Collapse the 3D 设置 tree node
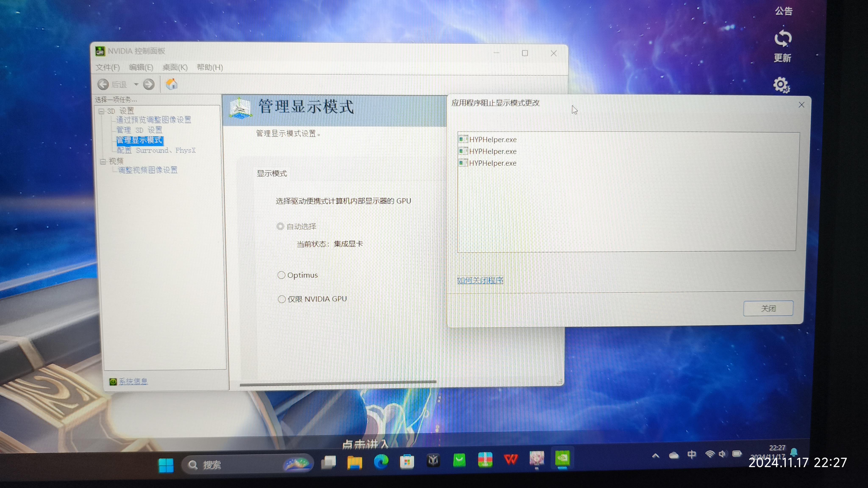Image resolution: width=868 pixels, height=488 pixels. click(x=102, y=111)
